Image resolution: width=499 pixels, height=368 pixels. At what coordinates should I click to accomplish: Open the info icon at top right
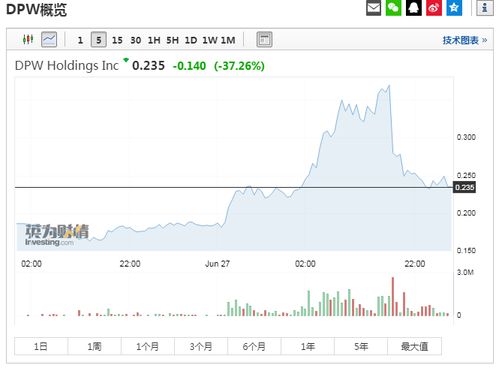pyautogui.click(x=485, y=8)
